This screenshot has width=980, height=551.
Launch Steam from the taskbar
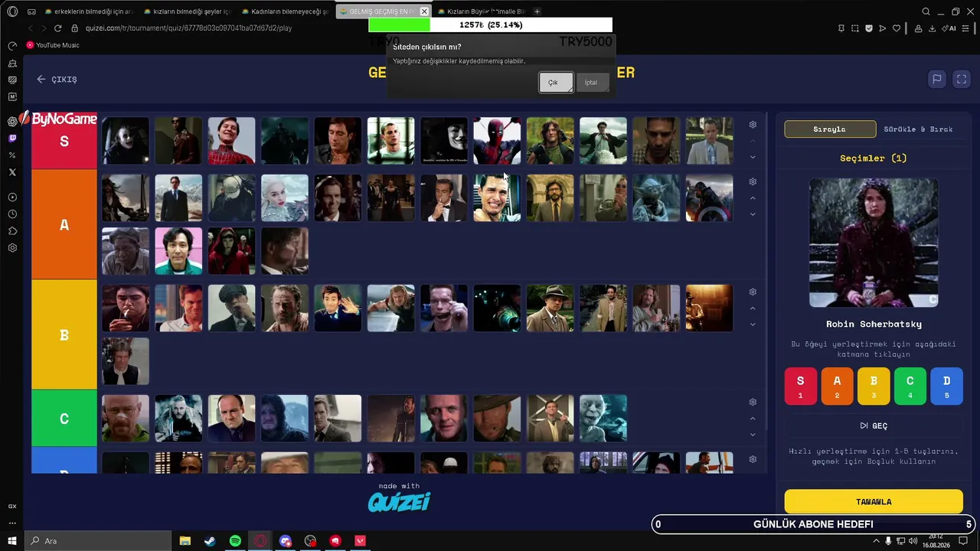[x=210, y=541]
